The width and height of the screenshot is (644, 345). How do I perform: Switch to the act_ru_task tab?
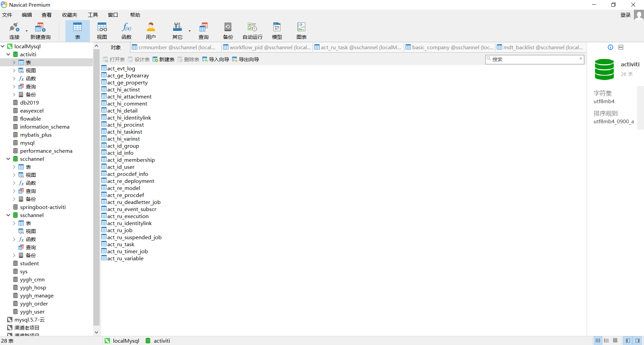click(x=358, y=47)
